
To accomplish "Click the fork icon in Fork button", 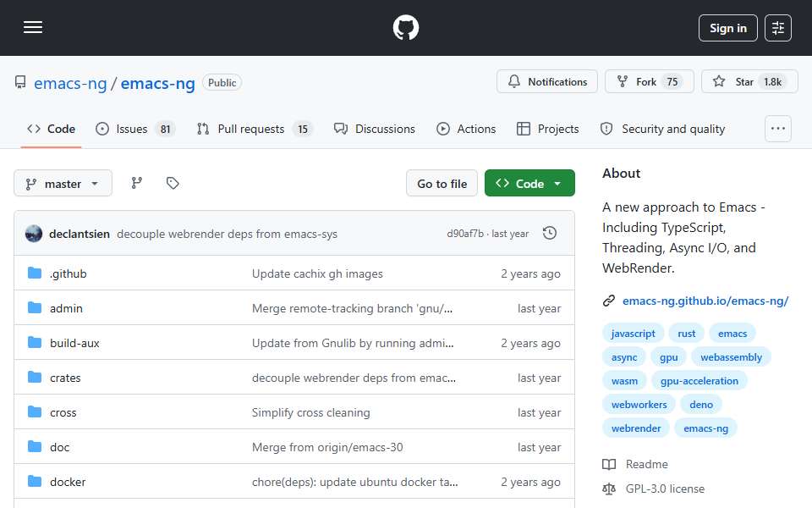I will tap(623, 81).
